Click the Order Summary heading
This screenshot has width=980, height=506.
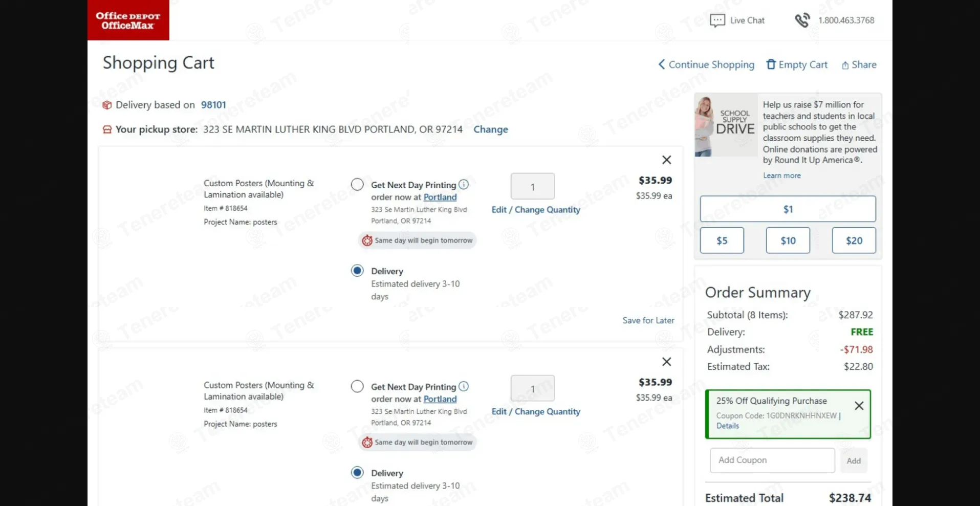point(757,293)
